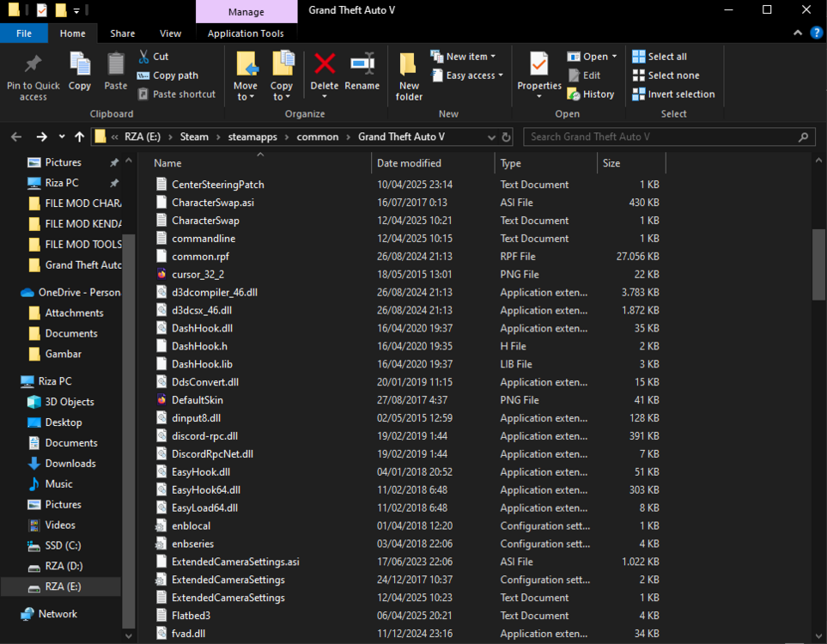Switch to the Share tab
Image resolution: width=827 pixels, height=644 pixels.
coord(122,33)
